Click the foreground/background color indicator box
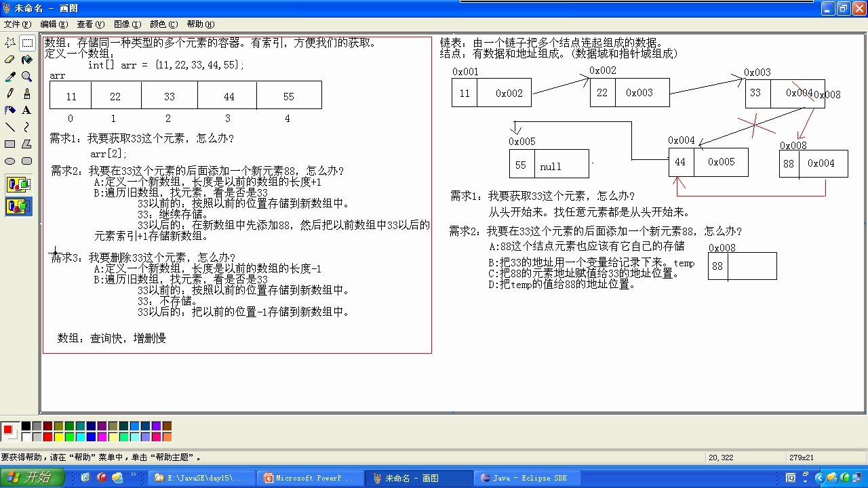The height and width of the screenshot is (488, 868). point(10,432)
